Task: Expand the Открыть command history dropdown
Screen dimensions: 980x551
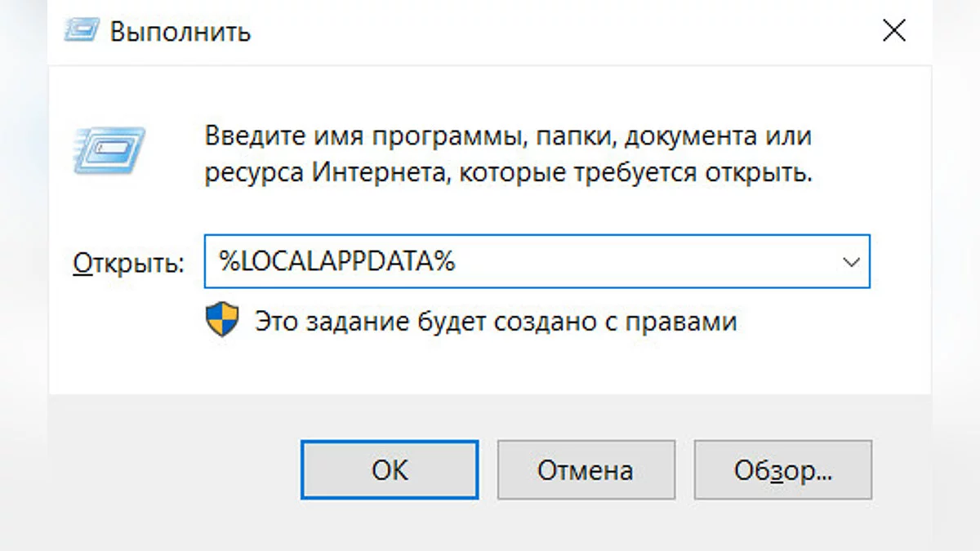Action: 851,262
